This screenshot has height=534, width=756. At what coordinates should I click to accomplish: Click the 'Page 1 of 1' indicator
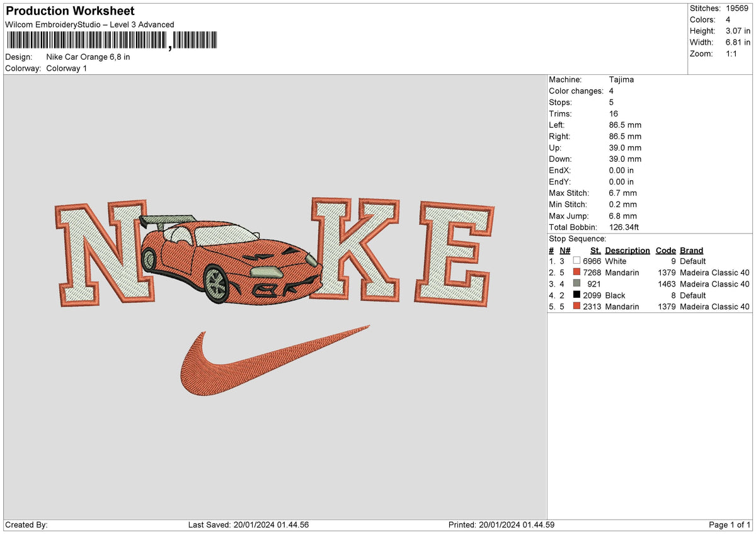pyautogui.click(x=730, y=525)
